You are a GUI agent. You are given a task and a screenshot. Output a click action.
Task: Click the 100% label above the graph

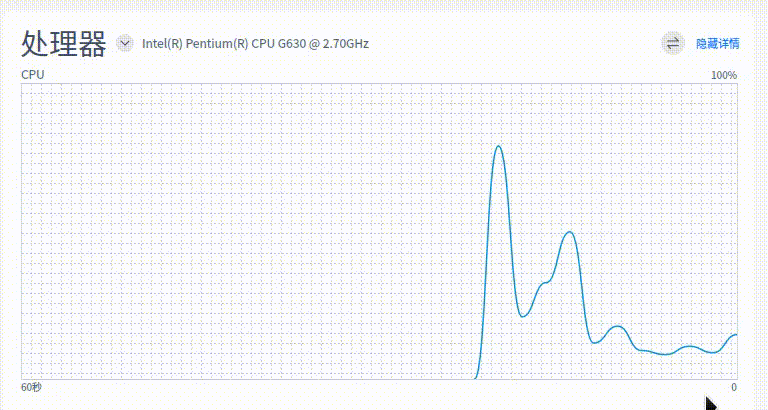723,75
